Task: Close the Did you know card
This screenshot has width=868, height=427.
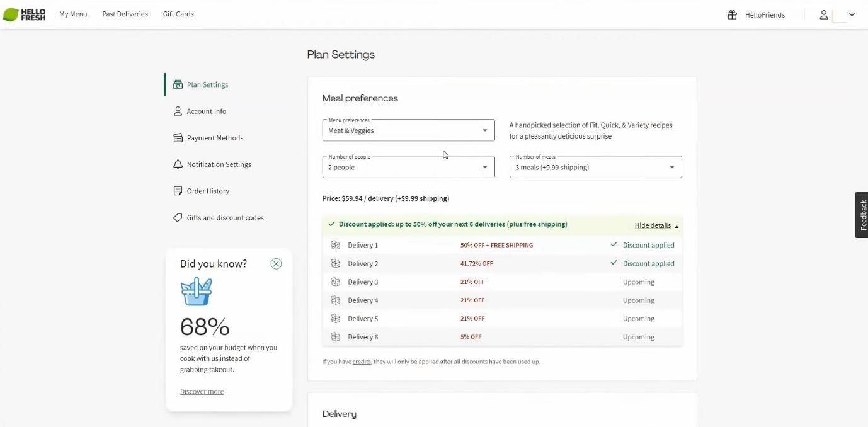Action: tap(276, 264)
